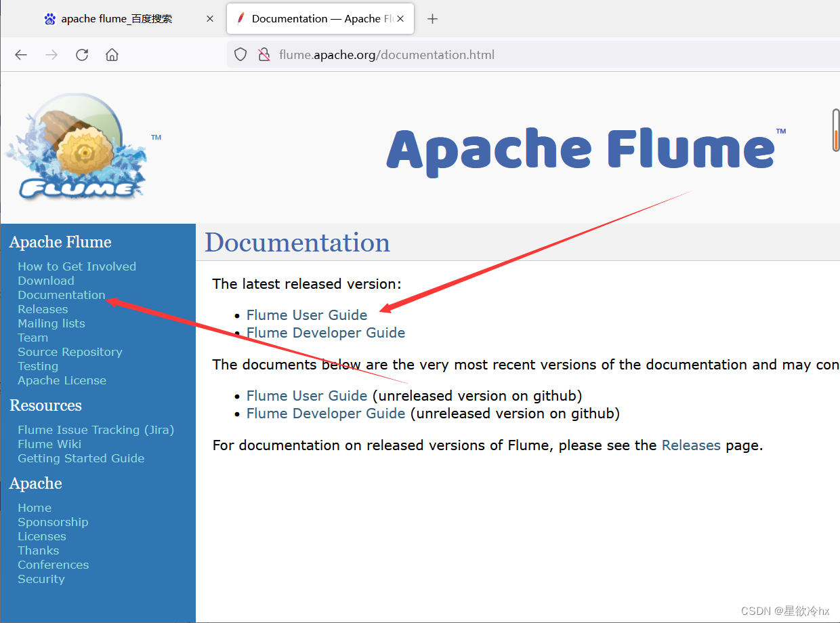The width and height of the screenshot is (840, 623).
Task: Click Download in the sidebar
Action: point(45,280)
